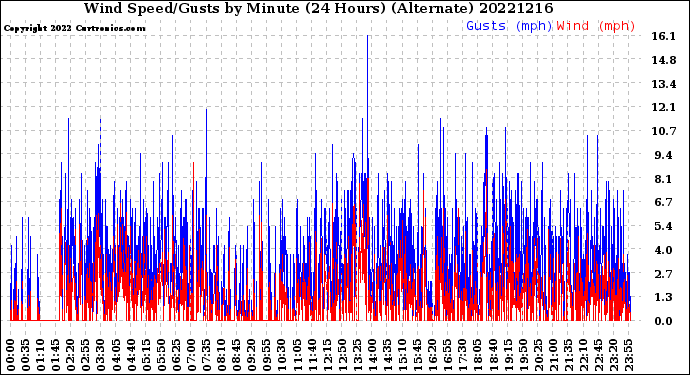Click the y-axis value 12.1
Screen dimensions: 690x375
(663, 107)
